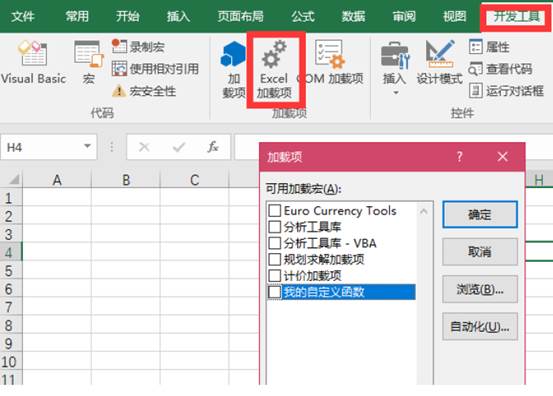The image size is (553, 396).
Task: Click cell B2 in the worksheet
Action: click(x=126, y=216)
